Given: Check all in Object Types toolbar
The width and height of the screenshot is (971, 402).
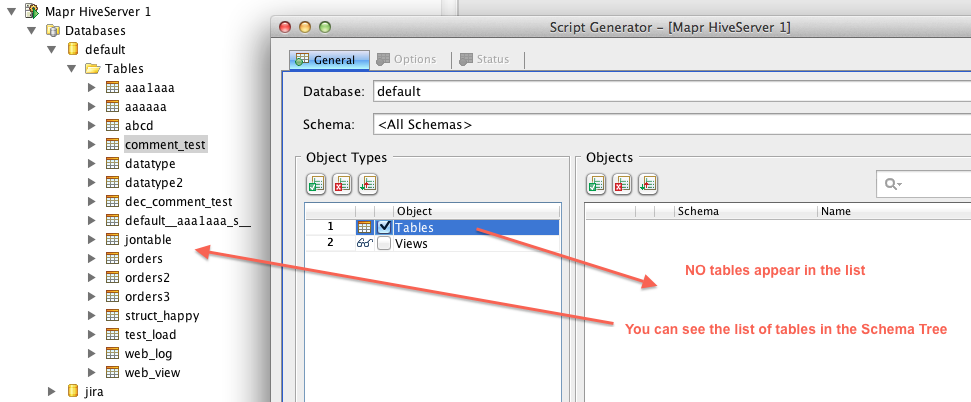Looking at the screenshot, I should pyautogui.click(x=316, y=184).
